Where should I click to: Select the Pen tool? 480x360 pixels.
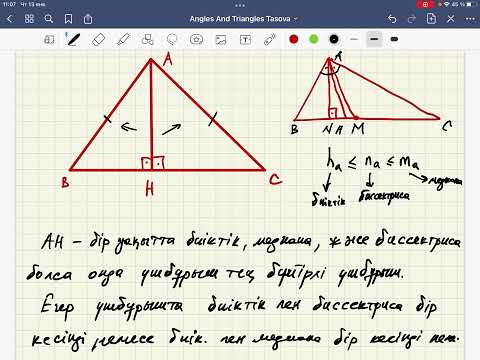point(73,40)
